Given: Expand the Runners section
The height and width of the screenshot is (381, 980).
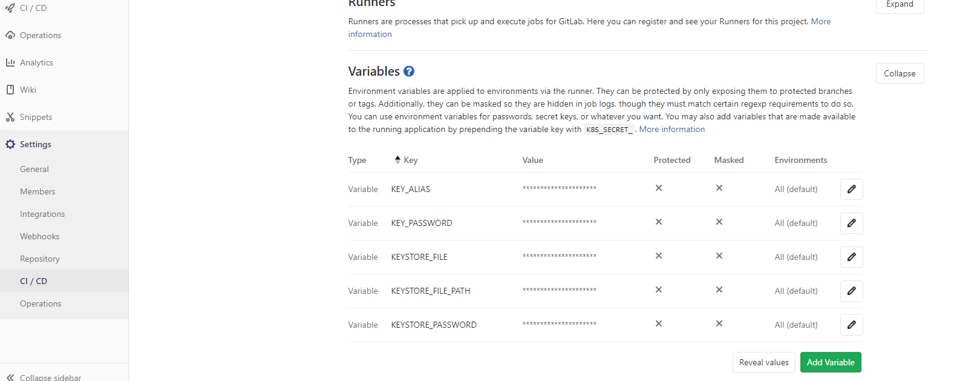Looking at the screenshot, I should tap(900, 5).
